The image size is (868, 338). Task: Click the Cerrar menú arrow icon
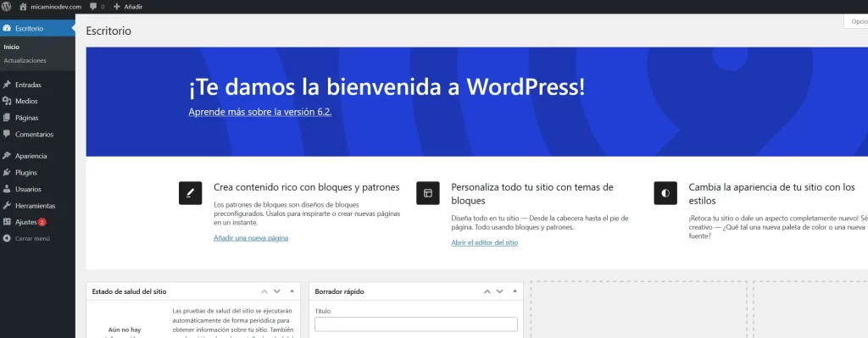tap(7, 238)
